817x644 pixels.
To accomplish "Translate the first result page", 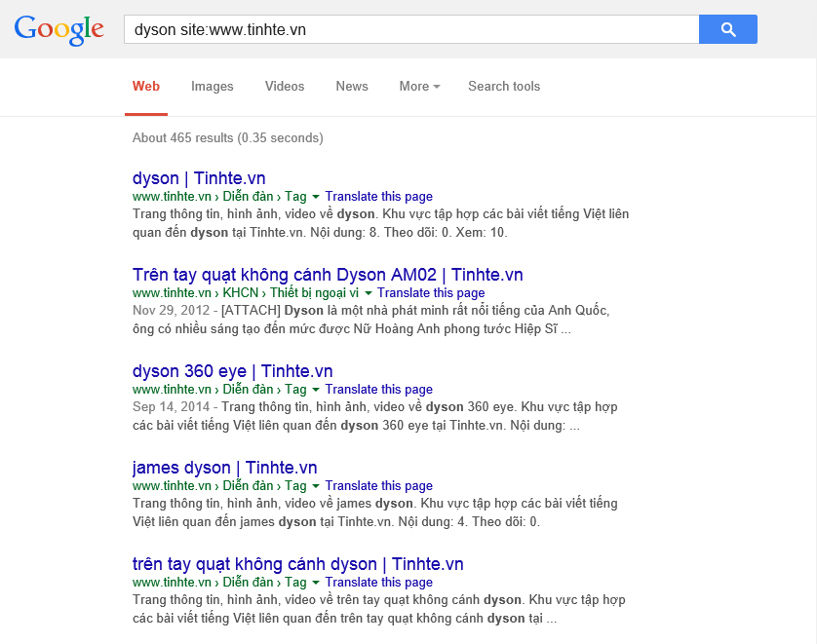I will 378,196.
